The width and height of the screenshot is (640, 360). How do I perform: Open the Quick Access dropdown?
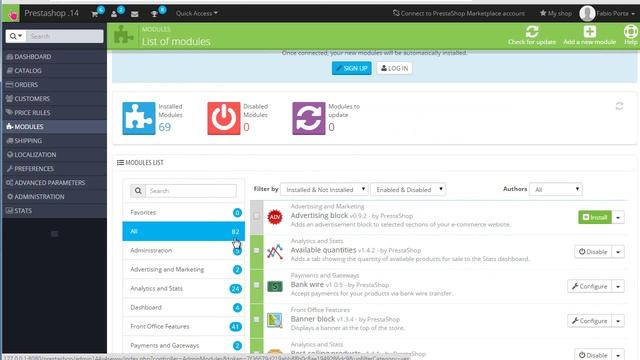click(196, 13)
